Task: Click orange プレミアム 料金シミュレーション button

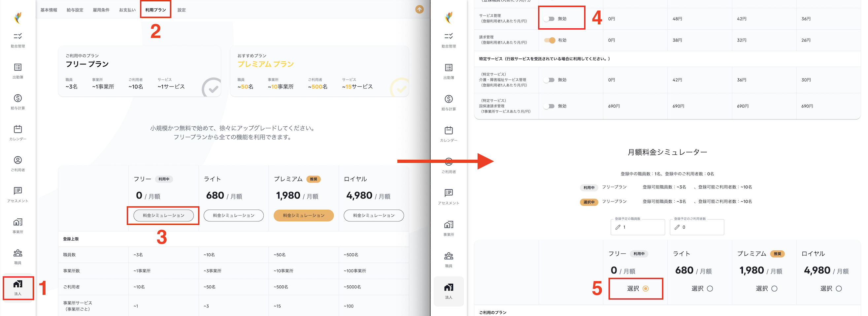Action: 303,216
